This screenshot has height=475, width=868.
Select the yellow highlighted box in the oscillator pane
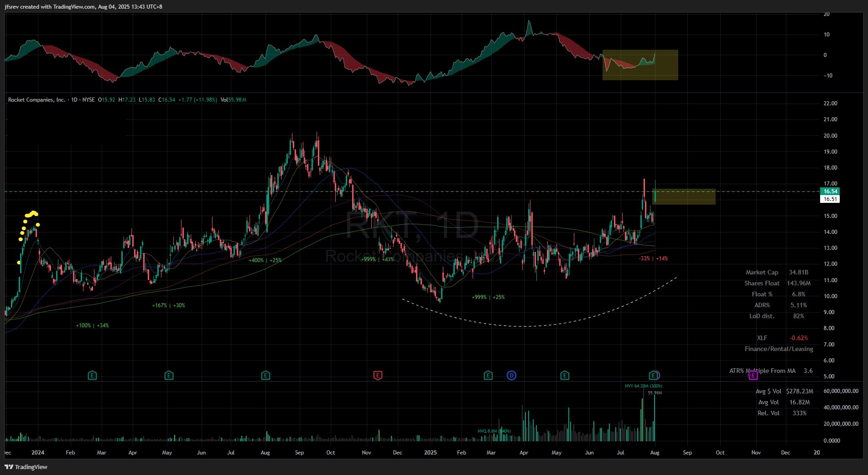[x=640, y=65]
